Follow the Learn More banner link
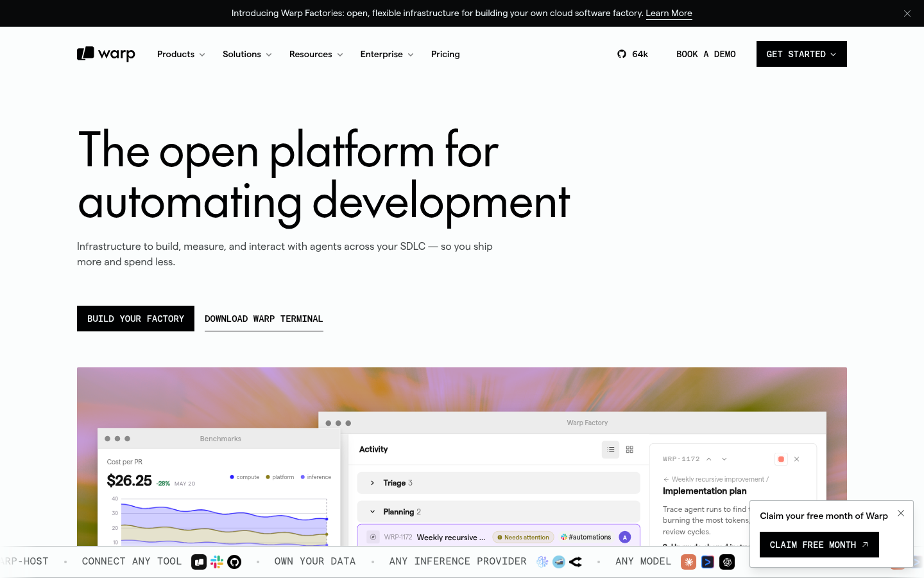The image size is (924, 578). [669, 13]
